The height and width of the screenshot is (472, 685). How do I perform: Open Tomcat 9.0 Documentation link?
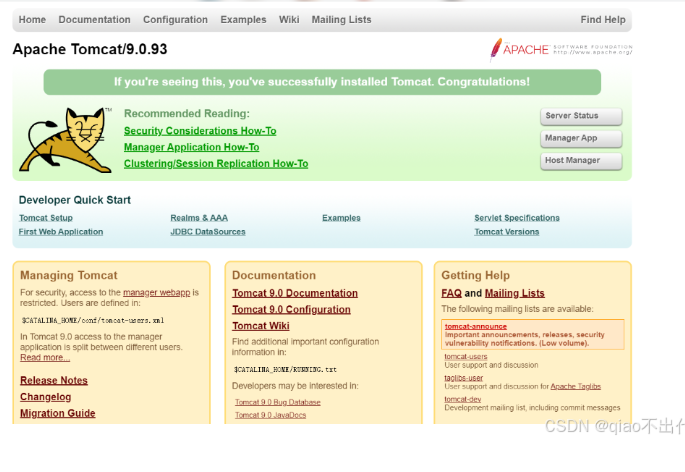[295, 293]
